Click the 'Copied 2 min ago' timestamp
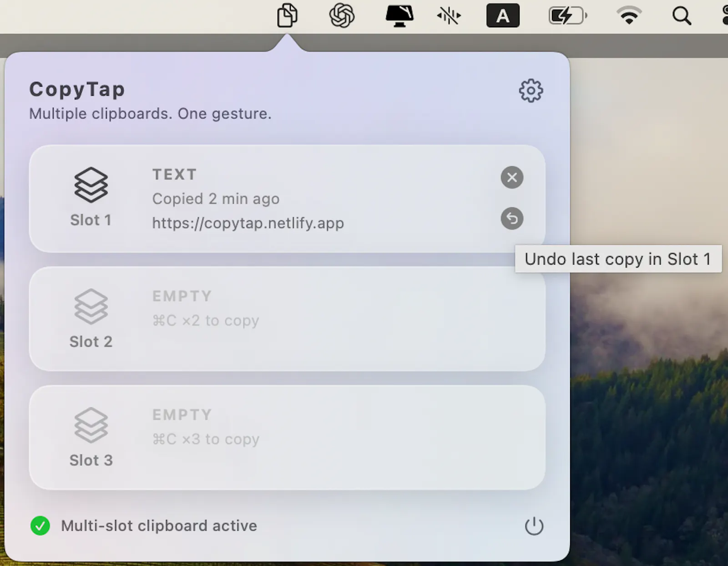The height and width of the screenshot is (566, 728). tap(216, 199)
